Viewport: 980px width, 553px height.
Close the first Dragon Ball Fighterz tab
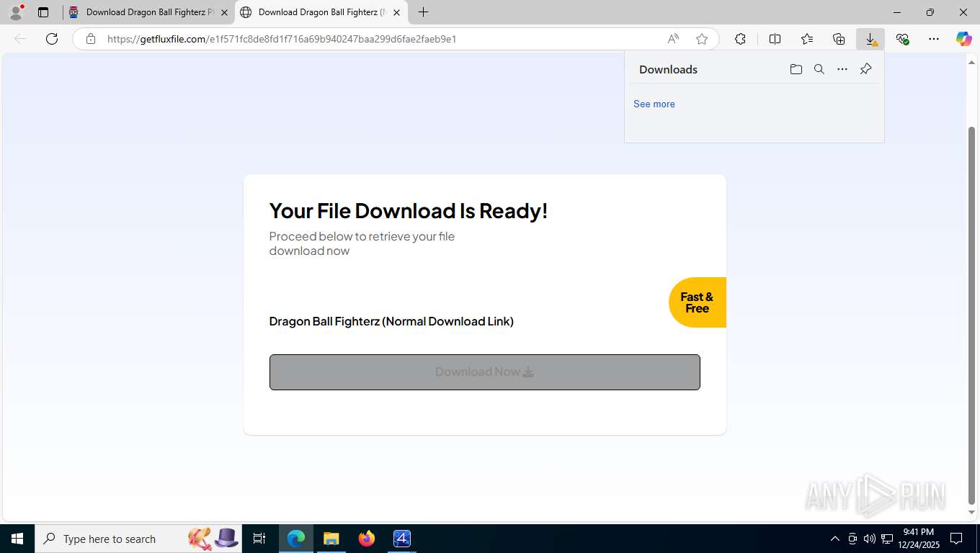[x=224, y=12]
